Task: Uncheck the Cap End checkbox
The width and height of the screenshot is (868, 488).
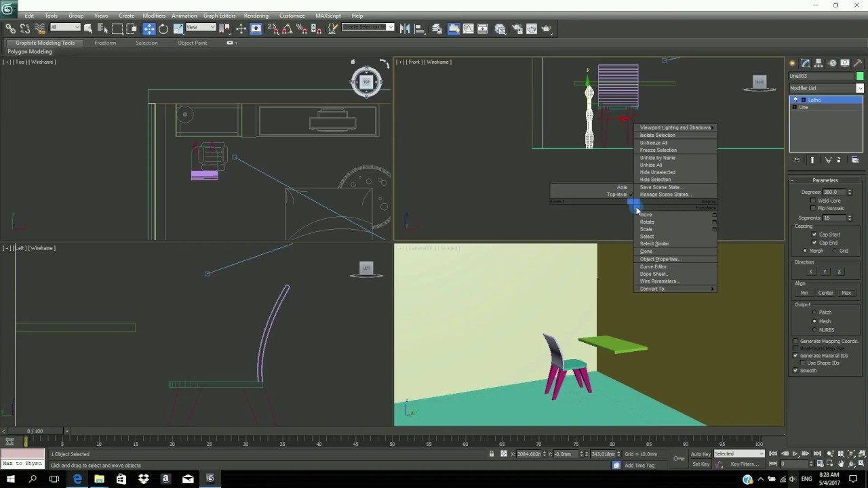Action: (x=814, y=243)
